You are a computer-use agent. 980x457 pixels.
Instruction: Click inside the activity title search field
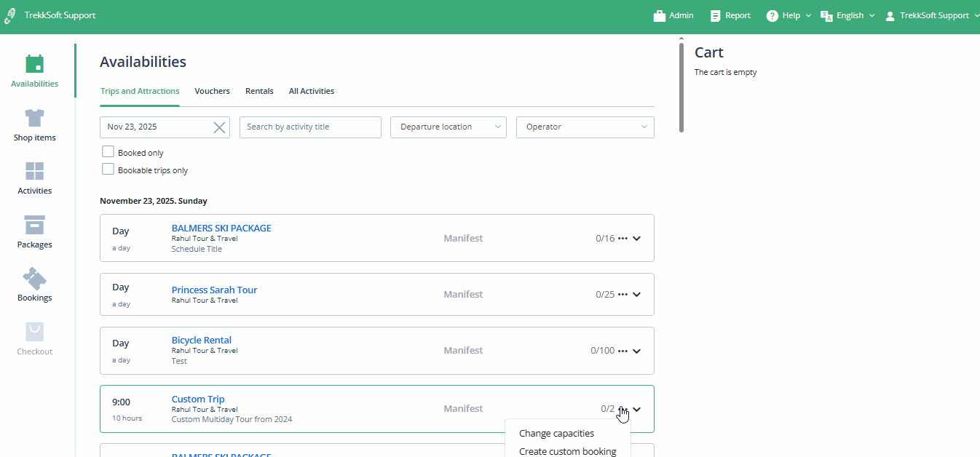point(310,127)
